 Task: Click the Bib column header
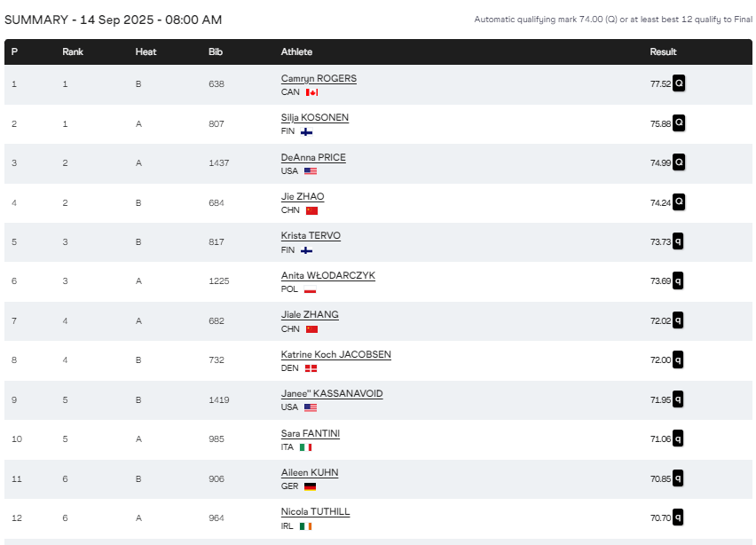pyautogui.click(x=216, y=52)
